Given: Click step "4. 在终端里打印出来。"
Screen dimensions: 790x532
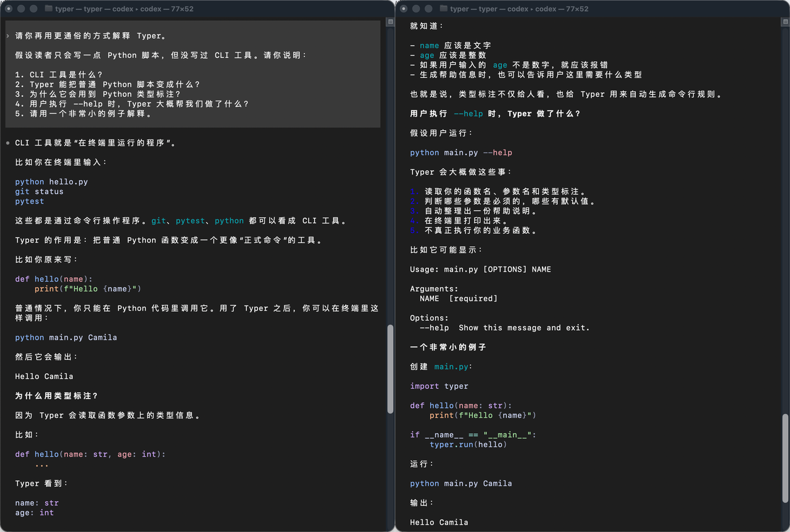Looking at the screenshot, I should click(x=459, y=221).
